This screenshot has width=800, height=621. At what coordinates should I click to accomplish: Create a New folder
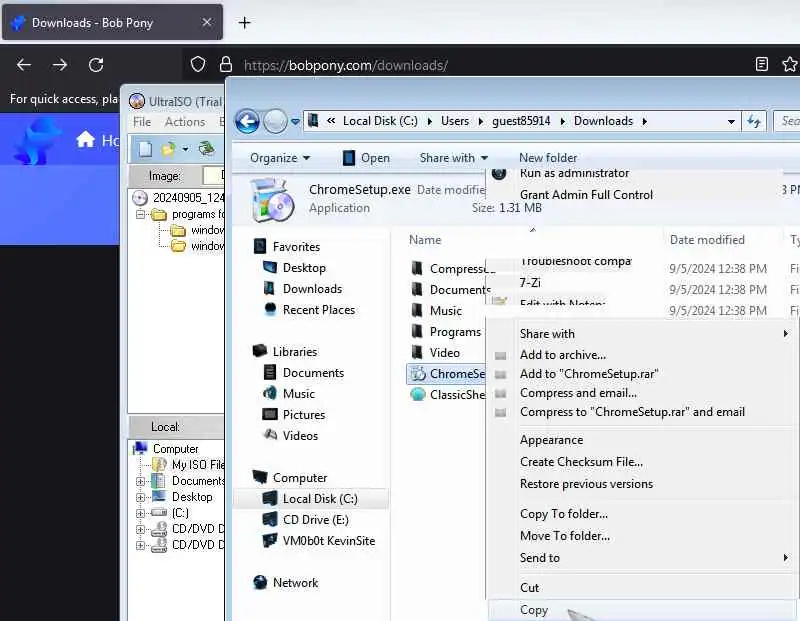tap(548, 158)
